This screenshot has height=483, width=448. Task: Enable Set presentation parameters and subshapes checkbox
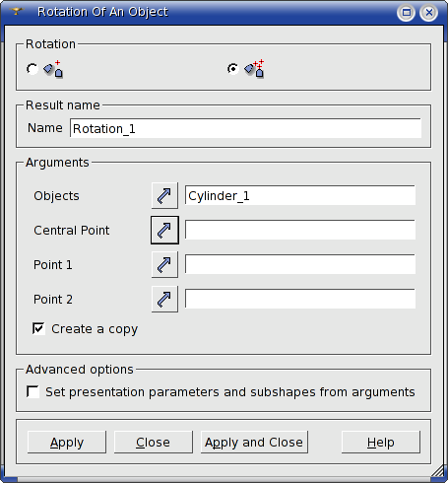click(x=32, y=391)
